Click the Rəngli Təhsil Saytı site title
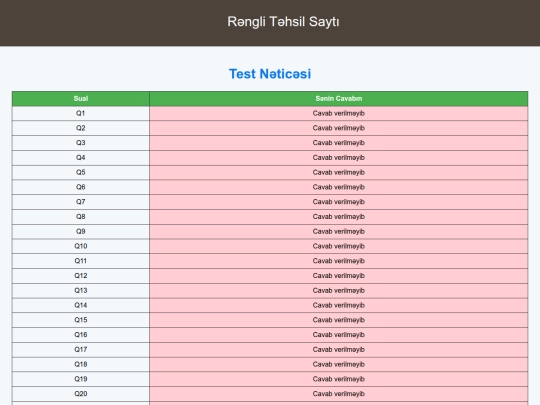This screenshot has height=405, width=540. click(x=283, y=22)
